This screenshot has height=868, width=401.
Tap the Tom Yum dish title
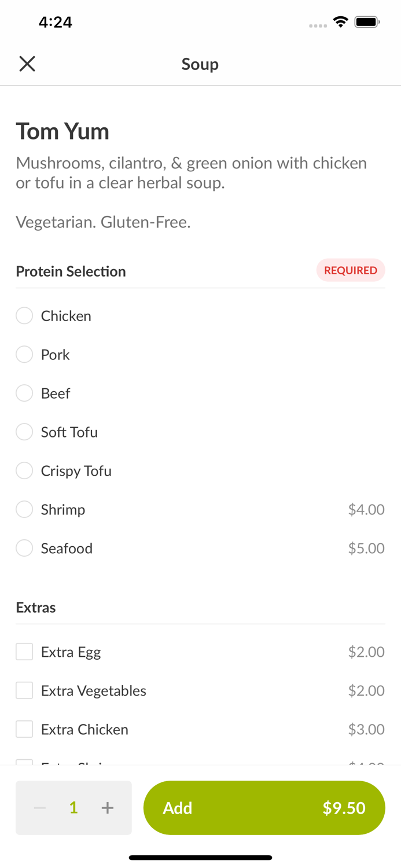tap(62, 131)
